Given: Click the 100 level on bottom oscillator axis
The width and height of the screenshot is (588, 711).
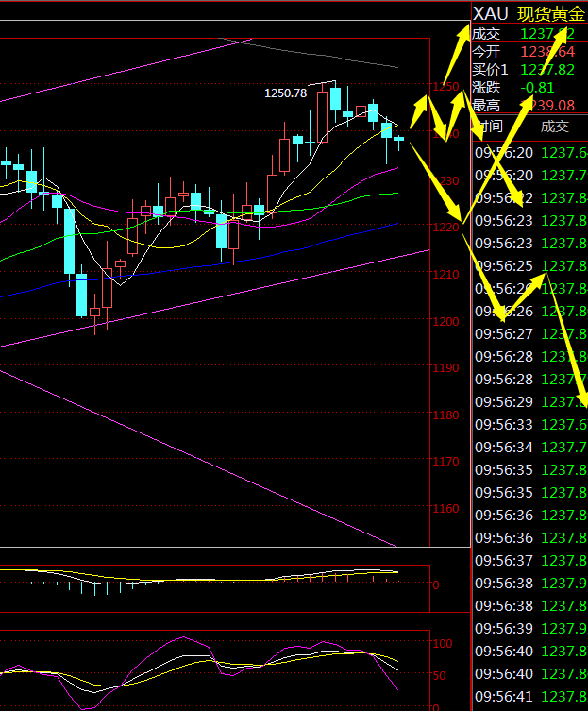Looking at the screenshot, I should pyautogui.click(x=442, y=643).
